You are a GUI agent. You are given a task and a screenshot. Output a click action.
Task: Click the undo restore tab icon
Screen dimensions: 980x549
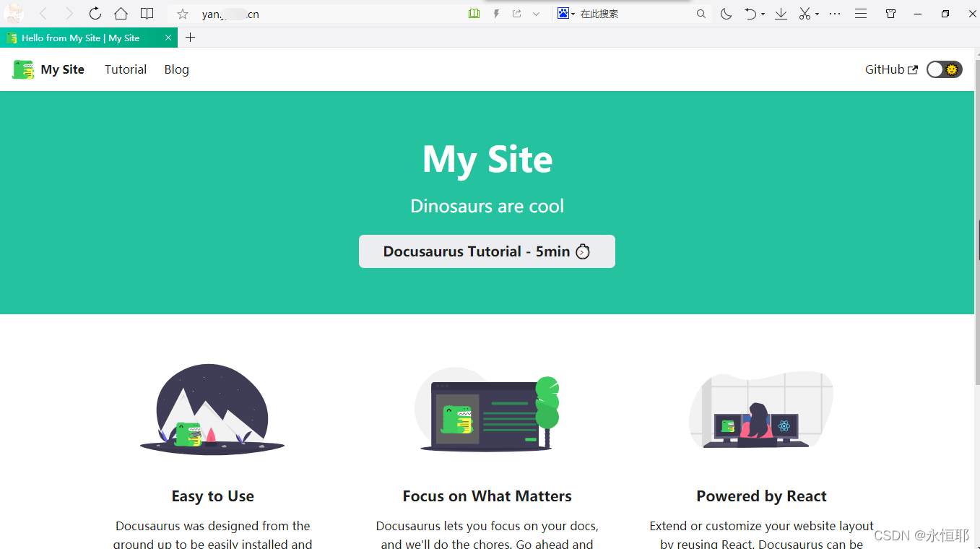pyautogui.click(x=751, y=14)
